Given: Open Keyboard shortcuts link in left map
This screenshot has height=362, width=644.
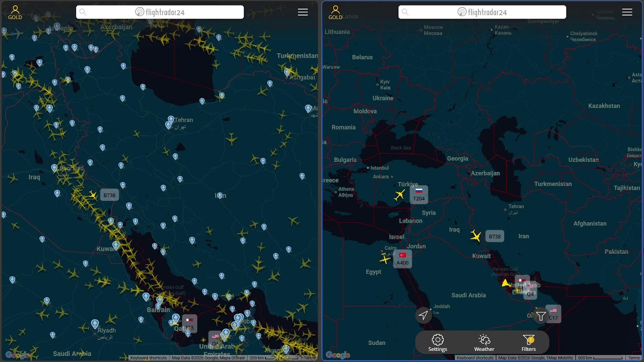Looking at the screenshot, I should 148,358.
